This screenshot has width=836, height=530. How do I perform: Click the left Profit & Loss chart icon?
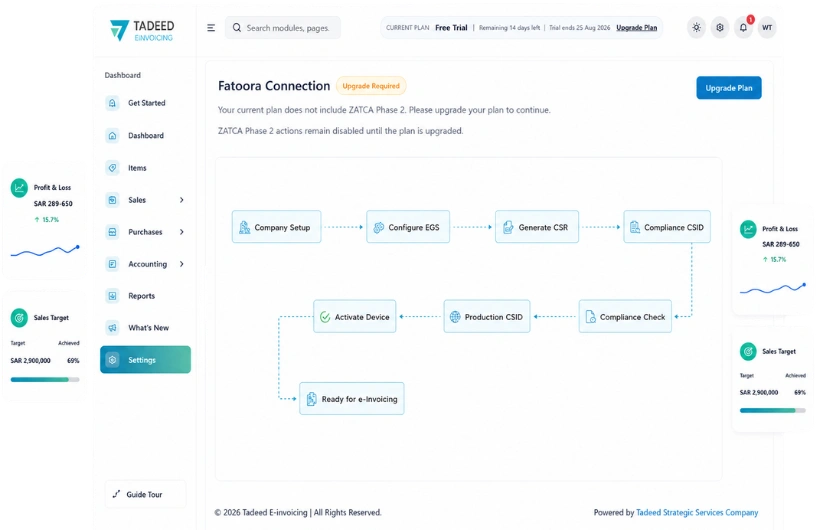[19, 188]
